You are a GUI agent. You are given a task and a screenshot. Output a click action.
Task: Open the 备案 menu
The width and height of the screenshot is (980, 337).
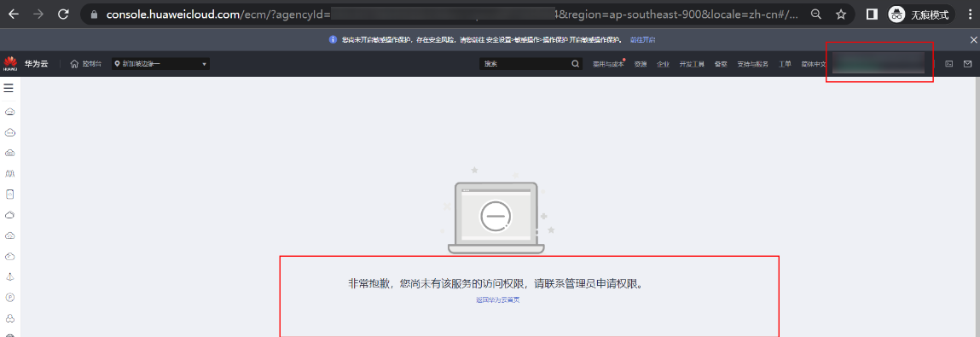(721, 64)
